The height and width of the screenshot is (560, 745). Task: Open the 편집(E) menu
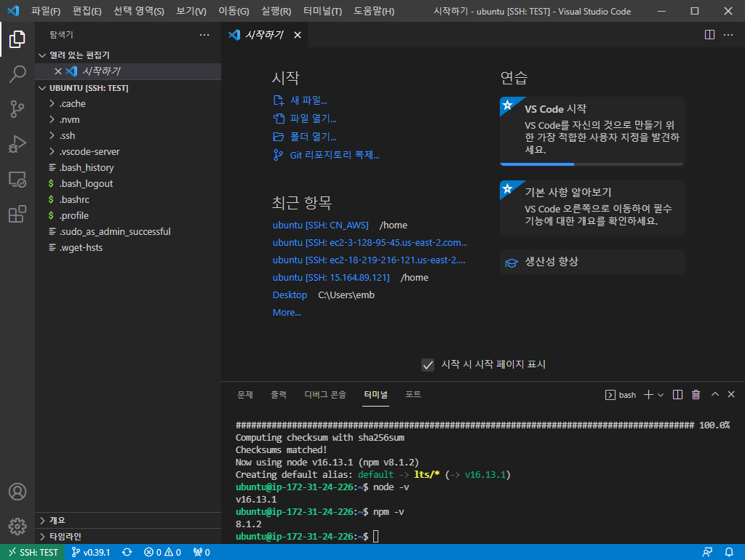pos(87,11)
